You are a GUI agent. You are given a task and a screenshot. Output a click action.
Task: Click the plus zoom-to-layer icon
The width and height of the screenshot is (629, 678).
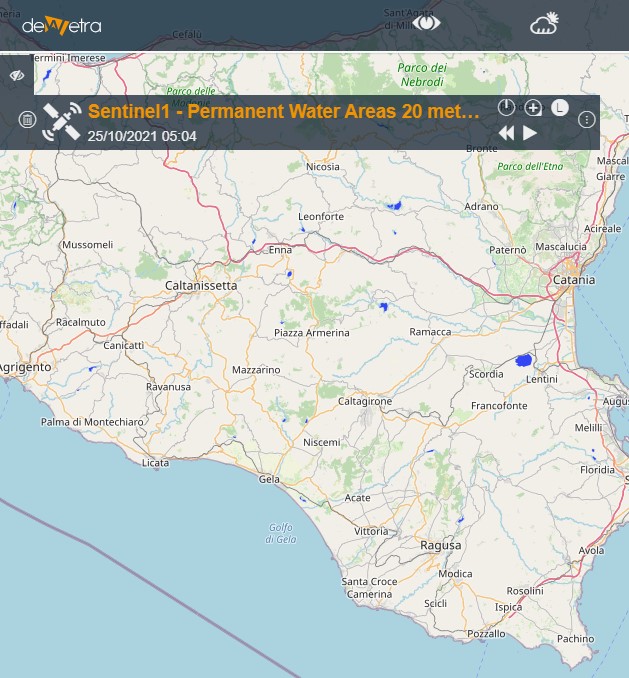[533, 107]
